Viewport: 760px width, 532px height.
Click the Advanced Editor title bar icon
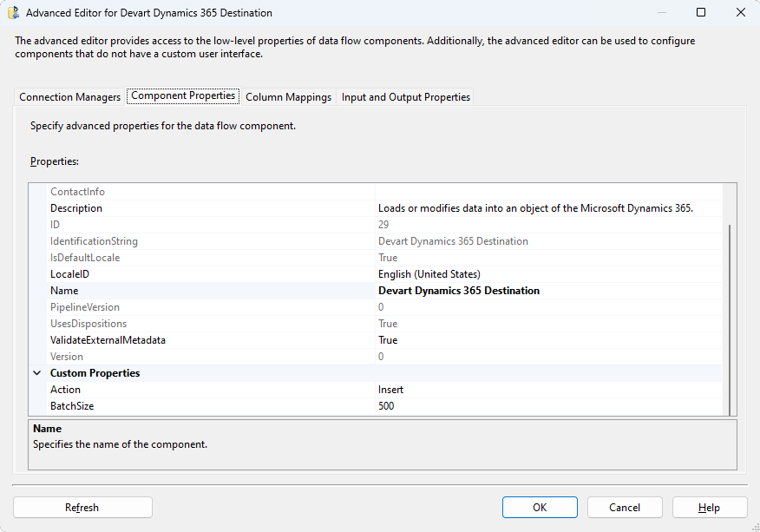point(15,13)
